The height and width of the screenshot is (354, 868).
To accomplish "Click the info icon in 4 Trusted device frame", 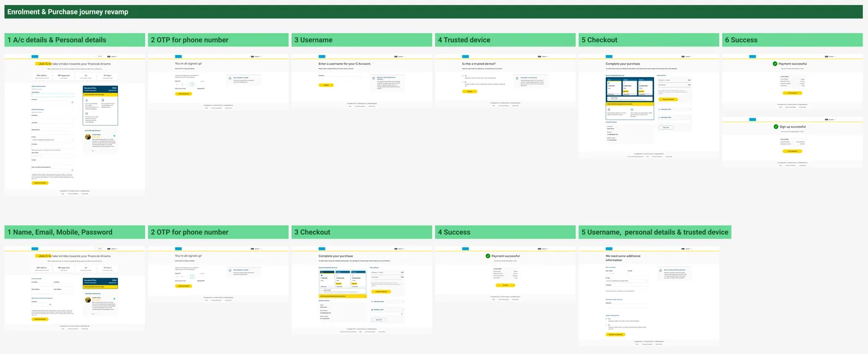I will 516,78.
